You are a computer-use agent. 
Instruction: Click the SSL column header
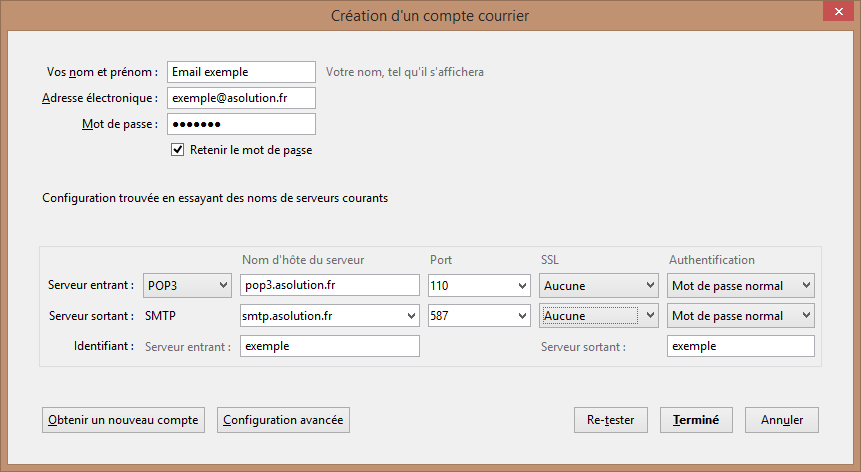(x=550, y=260)
